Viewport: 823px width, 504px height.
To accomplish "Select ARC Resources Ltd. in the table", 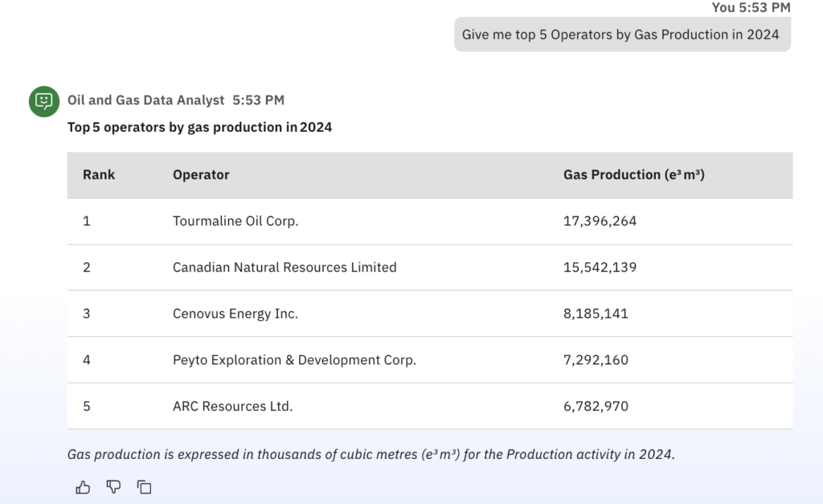I will (232, 406).
